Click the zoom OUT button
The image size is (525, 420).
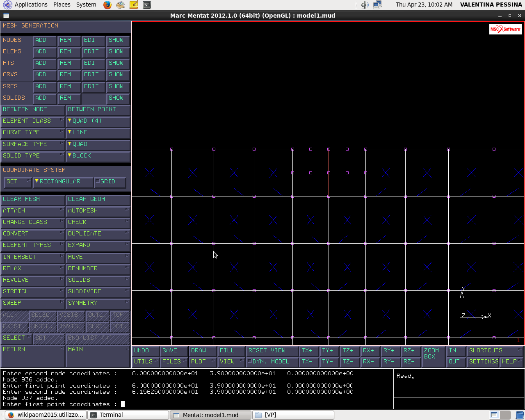(456, 362)
